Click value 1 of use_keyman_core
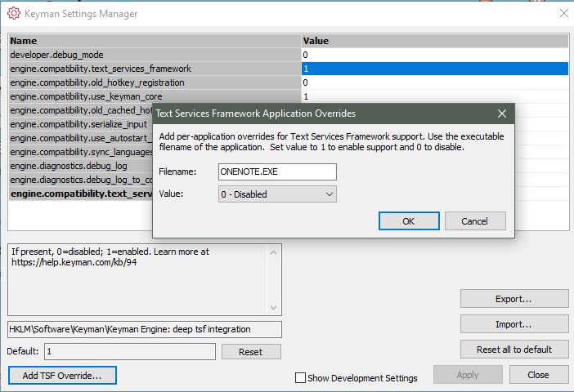 tap(435, 96)
